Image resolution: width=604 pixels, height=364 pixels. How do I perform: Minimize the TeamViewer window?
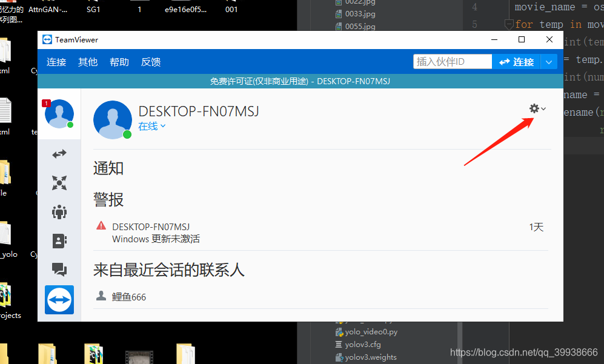click(494, 40)
